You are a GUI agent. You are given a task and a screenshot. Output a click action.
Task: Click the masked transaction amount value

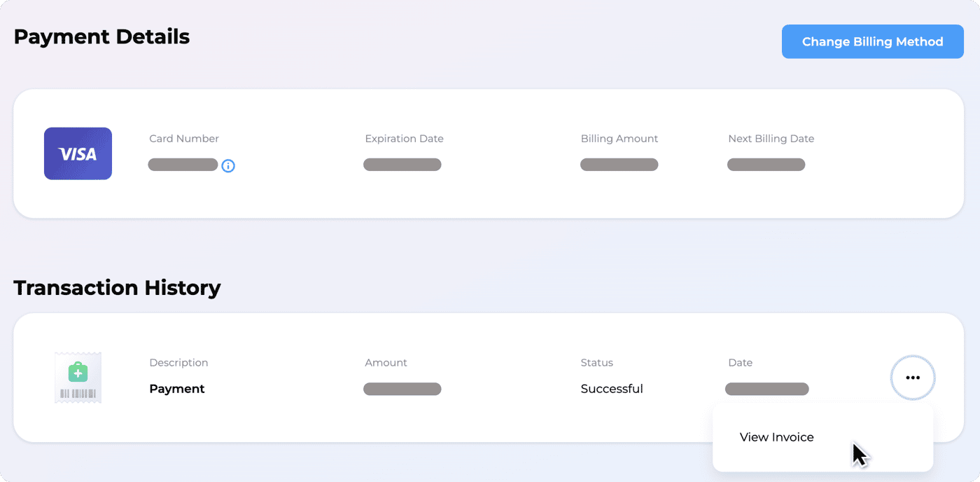pos(402,389)
